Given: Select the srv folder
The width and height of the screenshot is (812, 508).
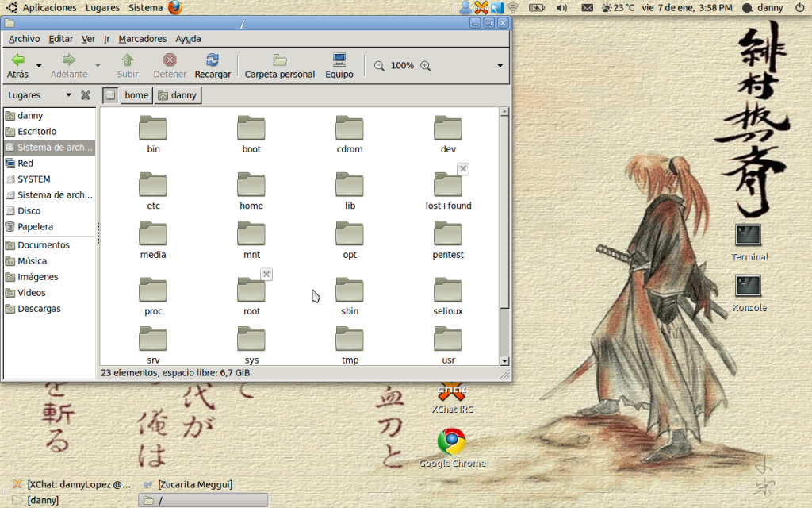Looking at the screenshot, I should point(153,345).
